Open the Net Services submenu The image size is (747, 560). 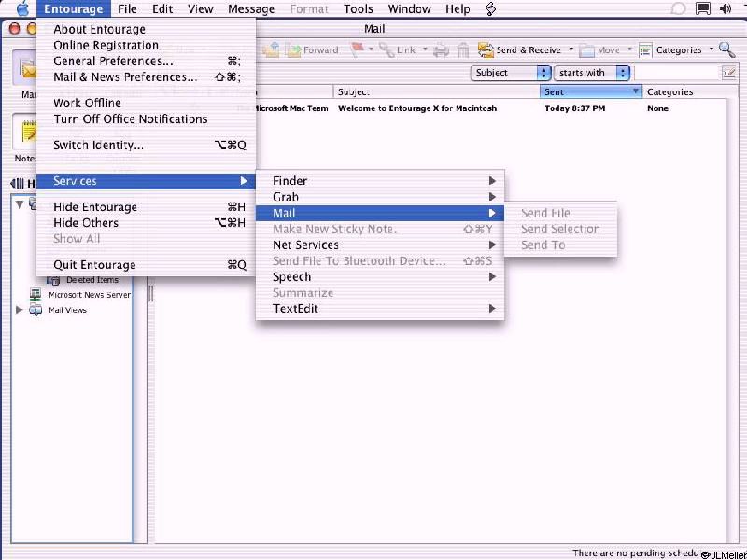[380, 245]
